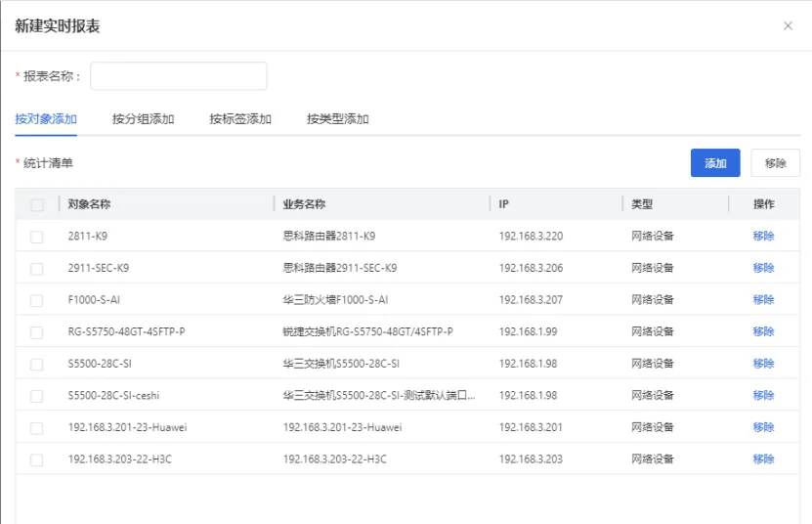
Task: Close the 新建实时报表 dialog
Action: coord(788,26)
